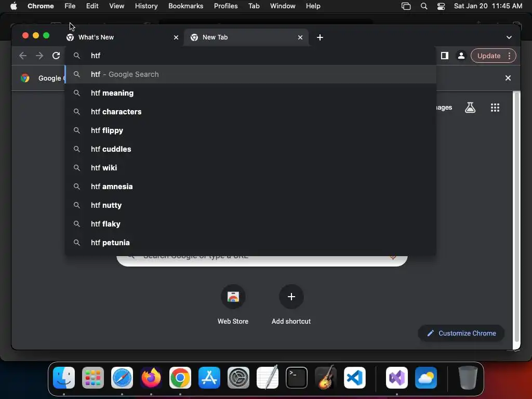Viewport: 532px width, 399px height.
Task: Open the Profiles menu
Action: 225,6
